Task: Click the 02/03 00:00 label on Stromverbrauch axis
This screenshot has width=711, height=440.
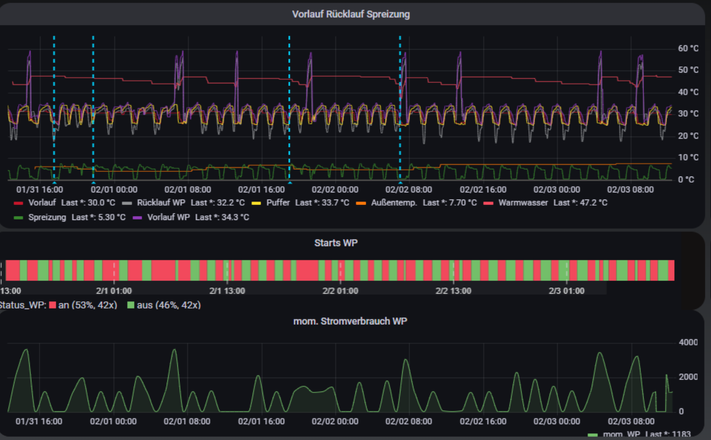Action: pos(557,423)
